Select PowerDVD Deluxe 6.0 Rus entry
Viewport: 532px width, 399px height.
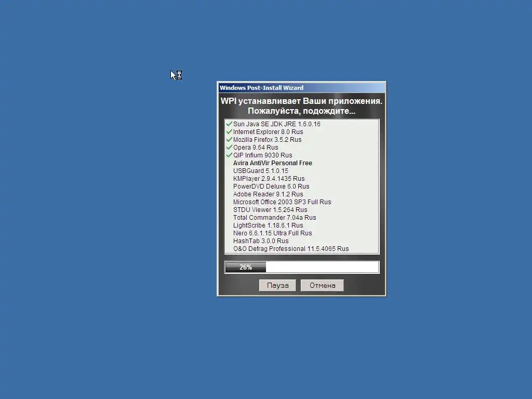click(x=271, y=187)
